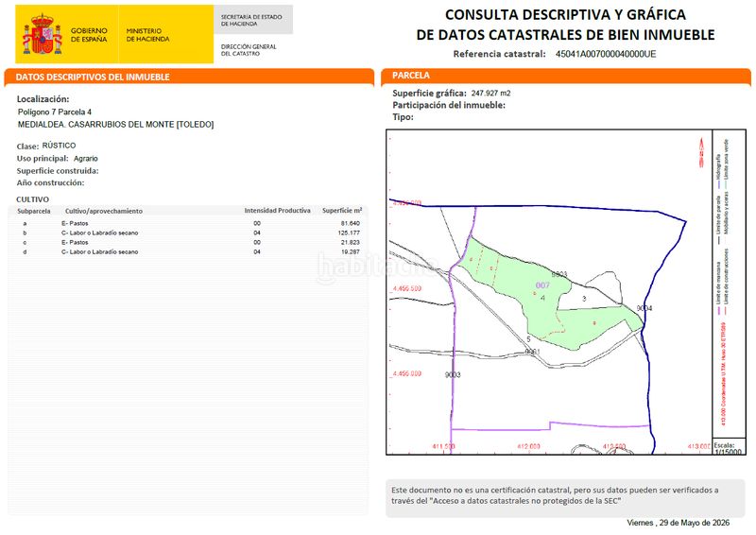This screenshot has width=756, height=535.
Task: Click the 'Escala: 1/15000' box
Action: (729, 447)
